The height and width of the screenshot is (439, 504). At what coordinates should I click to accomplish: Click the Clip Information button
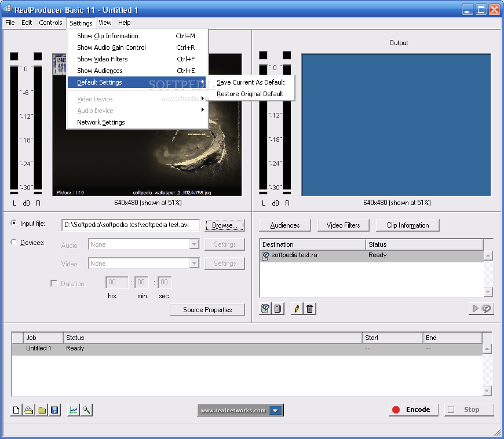[x=408, y=225]
